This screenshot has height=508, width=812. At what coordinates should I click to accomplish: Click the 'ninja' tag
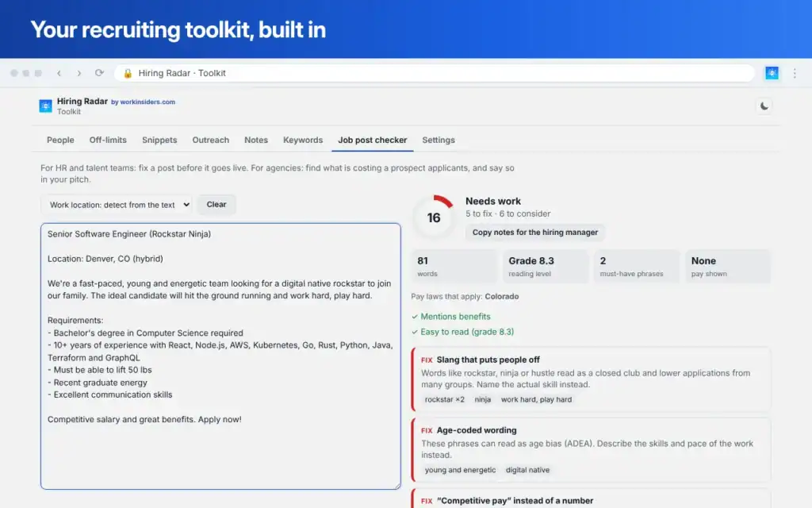click(x=483, y=400)
